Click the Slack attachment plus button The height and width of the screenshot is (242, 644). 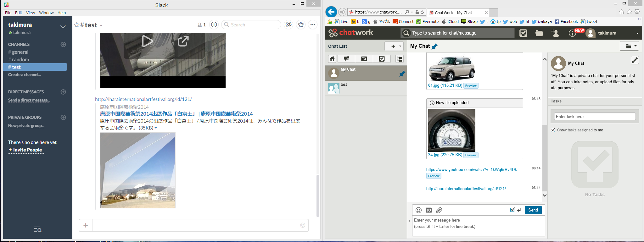click(x=86, y=225)
